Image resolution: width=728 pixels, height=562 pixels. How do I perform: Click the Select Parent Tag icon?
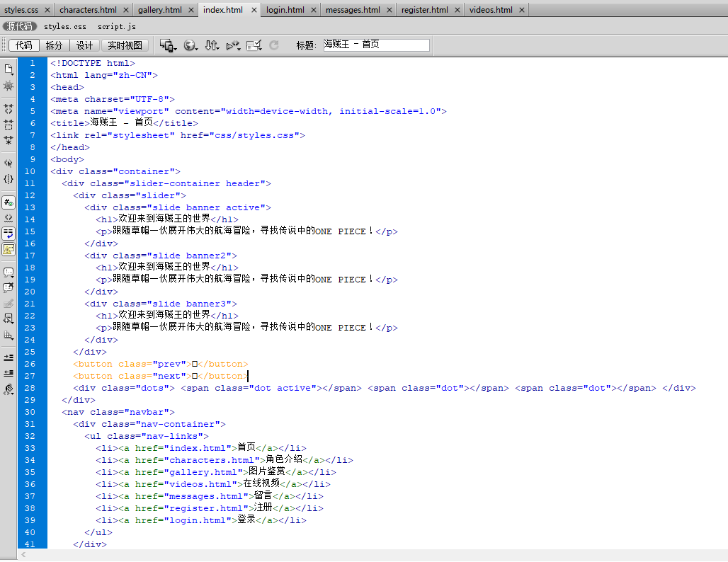click(8, 164)
